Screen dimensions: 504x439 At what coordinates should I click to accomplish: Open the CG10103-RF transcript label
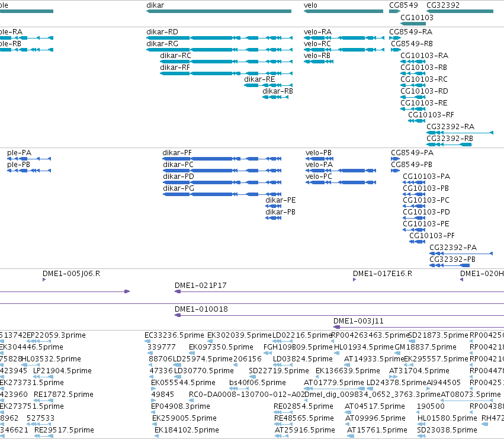(431, 115)
